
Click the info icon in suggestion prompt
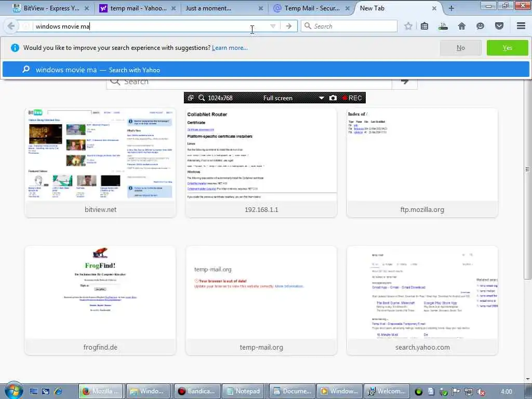pos(15,48)
